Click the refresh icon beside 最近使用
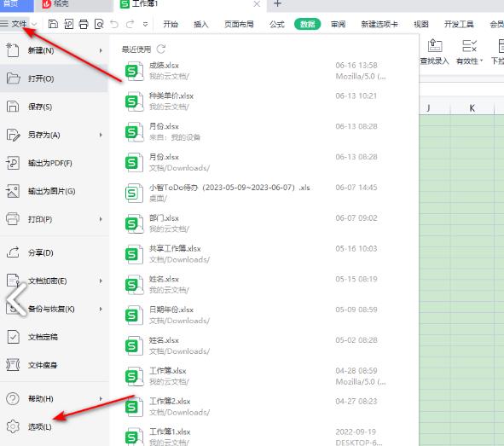 tap(160, 49)
